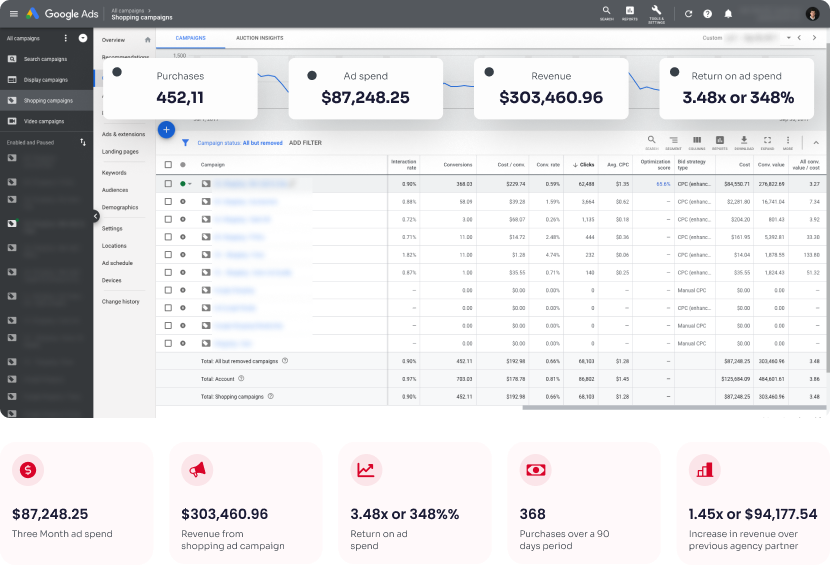The image size is (830, 565).
Task: Select Display campaigns in the sidebar
Action: coord(45,80)
